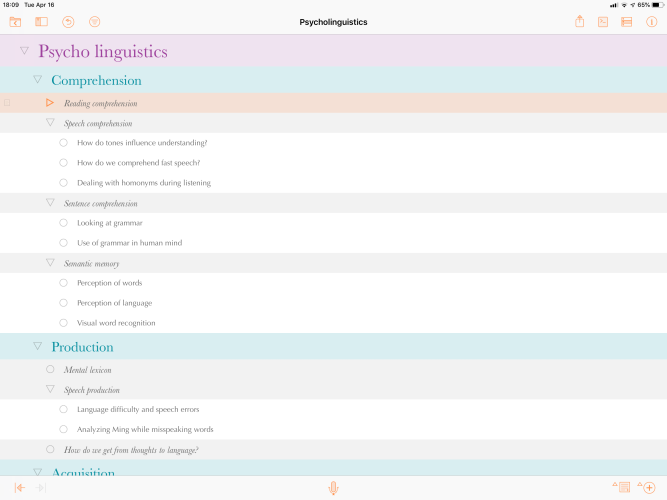Select the 'Semantic memory' row text
Screen dimensions: 667x500
click(92, 264)
